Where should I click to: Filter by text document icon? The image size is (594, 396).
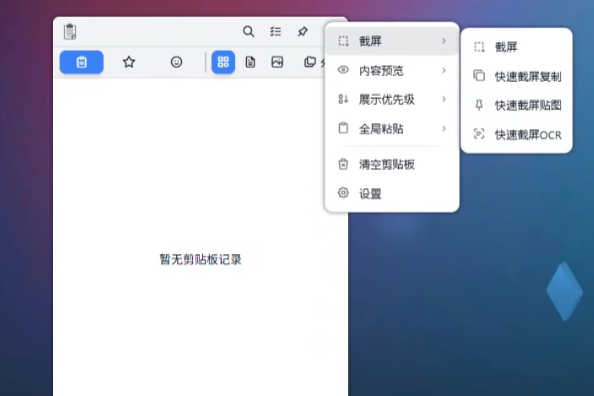click(x=250, y=62)
